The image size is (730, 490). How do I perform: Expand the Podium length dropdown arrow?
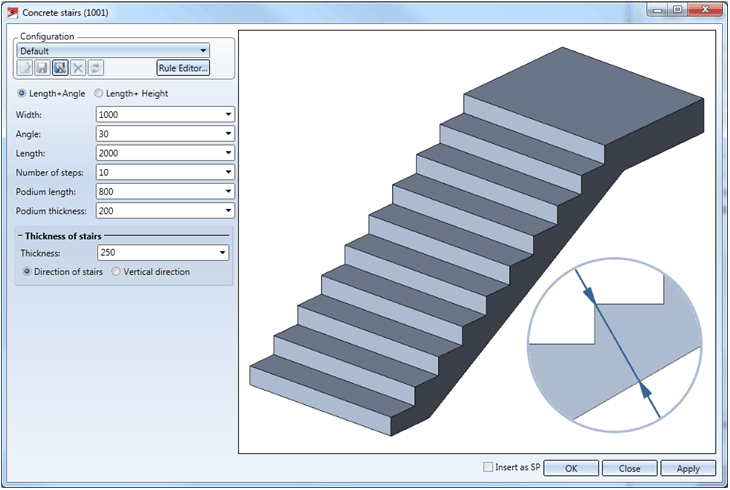coord(228,191)
